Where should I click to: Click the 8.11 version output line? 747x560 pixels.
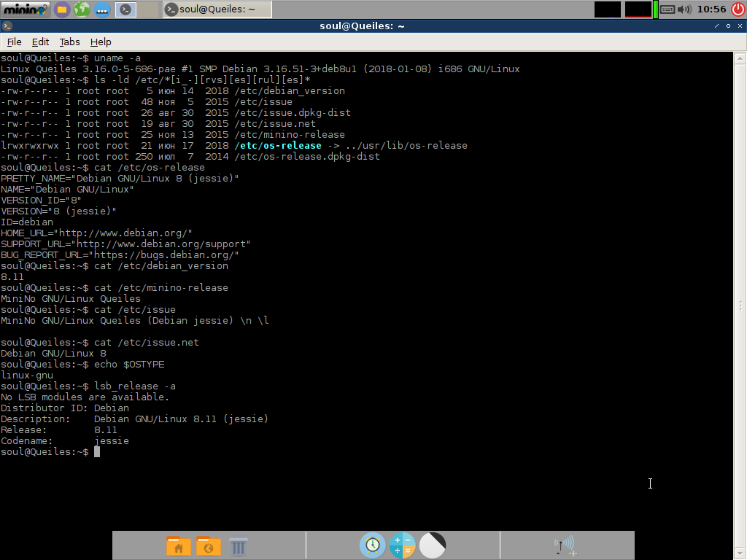coord(12,277)
